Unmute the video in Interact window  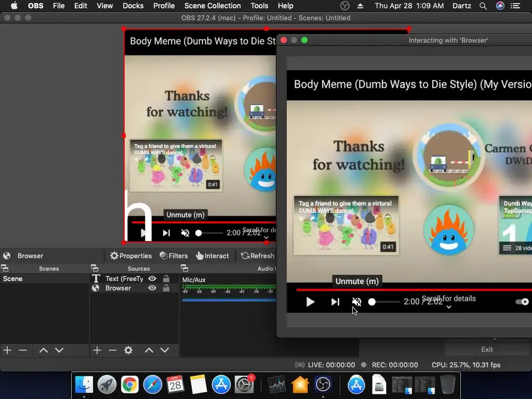pos(356,302)
